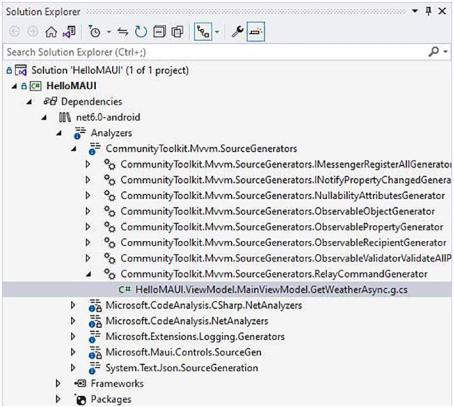The image size is (454, 407).
Task: Open Properties via the wrench icon
Action: (x=237, y=32)
